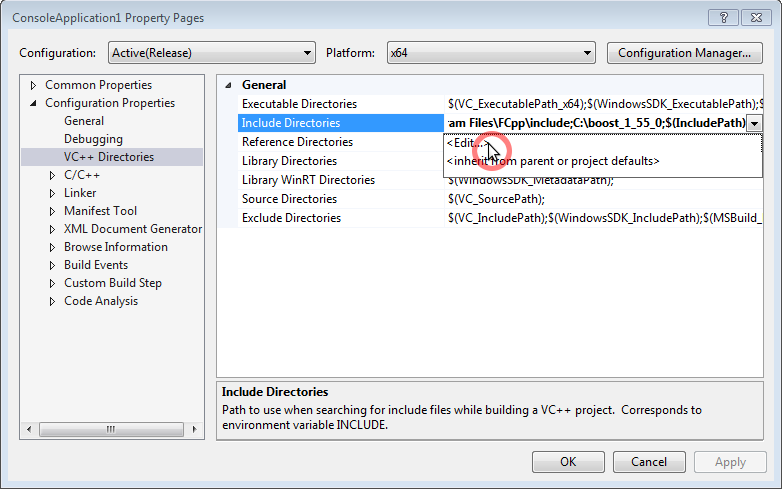Expand the C/C++ tree node
The image size is (782, 489).
(x=53, y=175)
